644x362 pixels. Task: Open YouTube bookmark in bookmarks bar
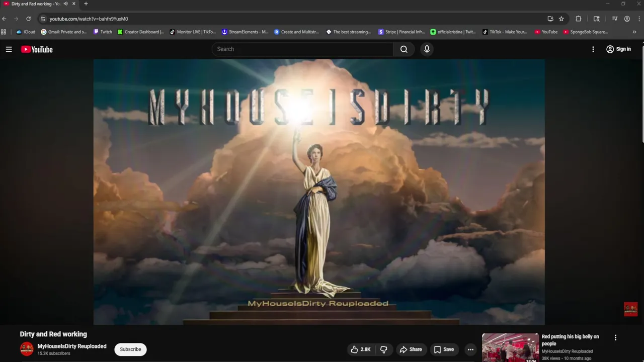pos(546,32)
